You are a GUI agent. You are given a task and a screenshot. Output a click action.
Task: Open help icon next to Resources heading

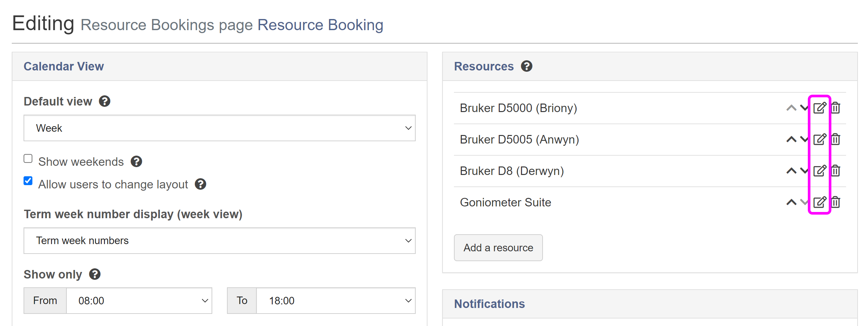coord(526,66)
